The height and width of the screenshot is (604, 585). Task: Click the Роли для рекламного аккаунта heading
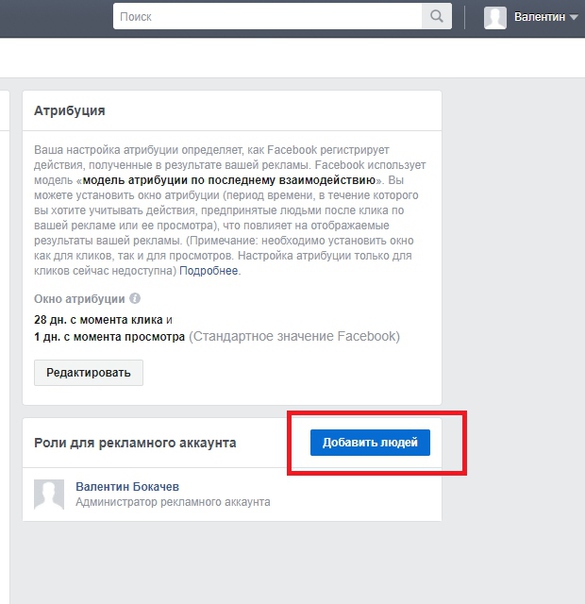(x=135, y=443)
